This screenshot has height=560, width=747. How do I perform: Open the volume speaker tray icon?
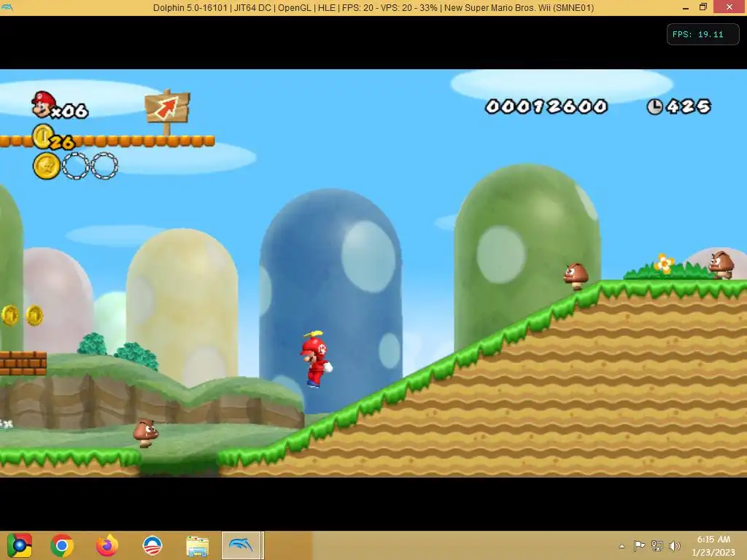pos(674,545)
